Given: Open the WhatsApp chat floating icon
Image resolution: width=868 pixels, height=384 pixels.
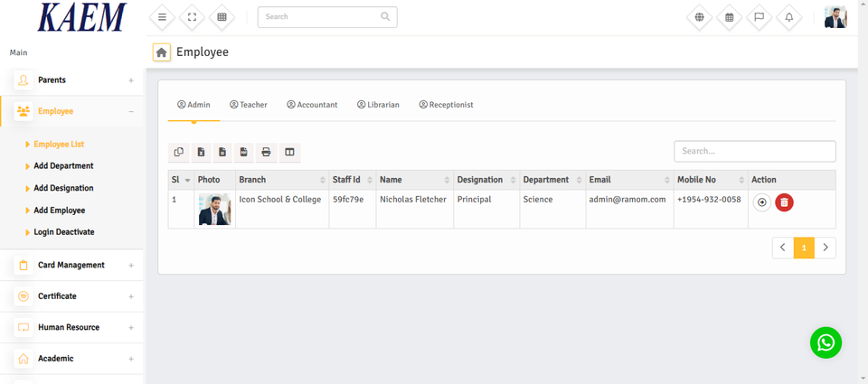Looking at the screenshot, I should pos(825,342).
